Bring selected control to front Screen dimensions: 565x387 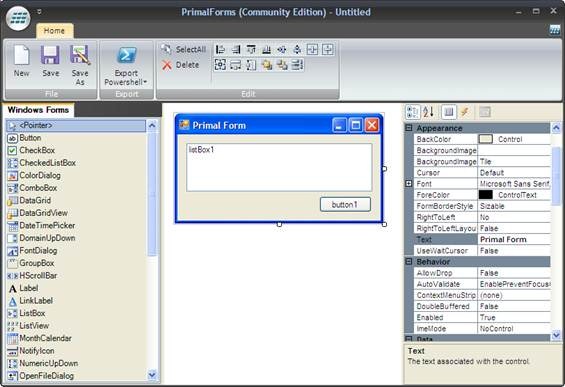point(267,65)
